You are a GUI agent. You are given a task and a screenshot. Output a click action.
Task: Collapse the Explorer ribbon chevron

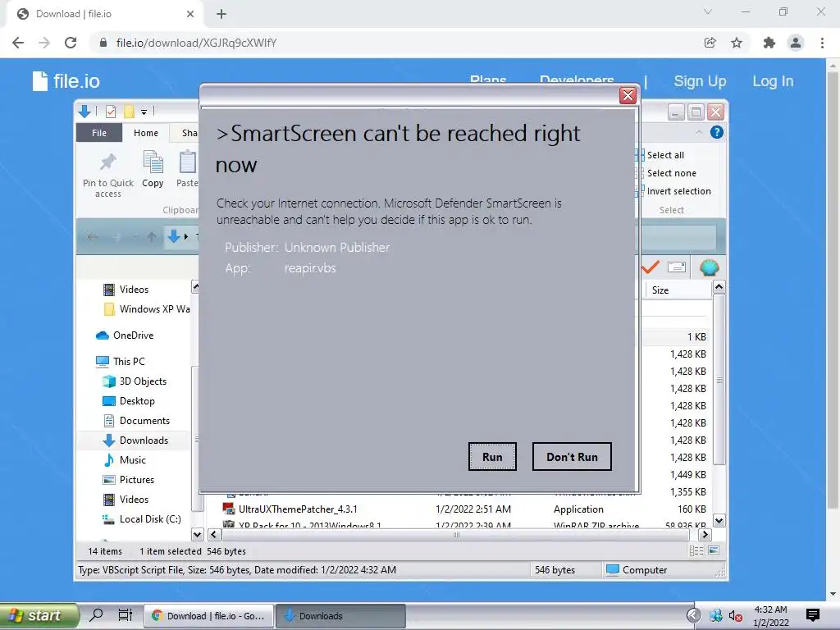tap(699, 132)
